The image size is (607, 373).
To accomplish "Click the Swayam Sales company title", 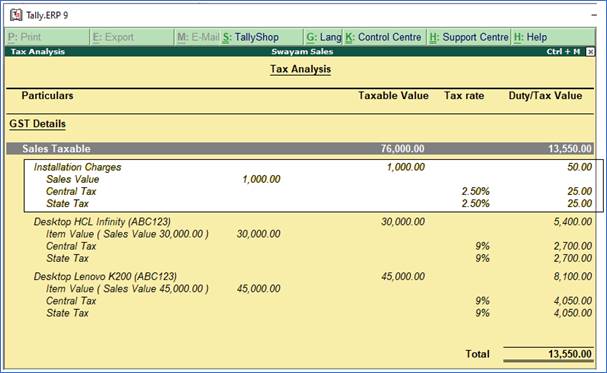I will point(302,51).
